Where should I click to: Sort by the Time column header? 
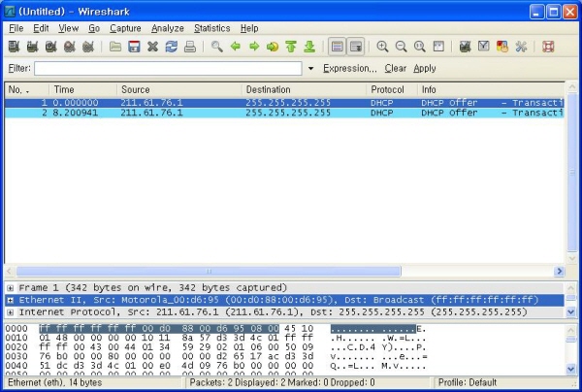(82, 90)
